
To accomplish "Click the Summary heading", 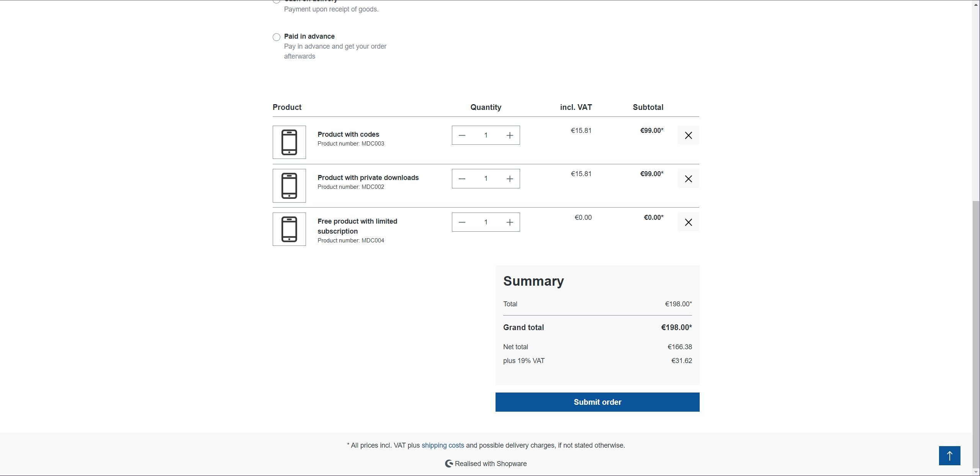I will (533, 281).
